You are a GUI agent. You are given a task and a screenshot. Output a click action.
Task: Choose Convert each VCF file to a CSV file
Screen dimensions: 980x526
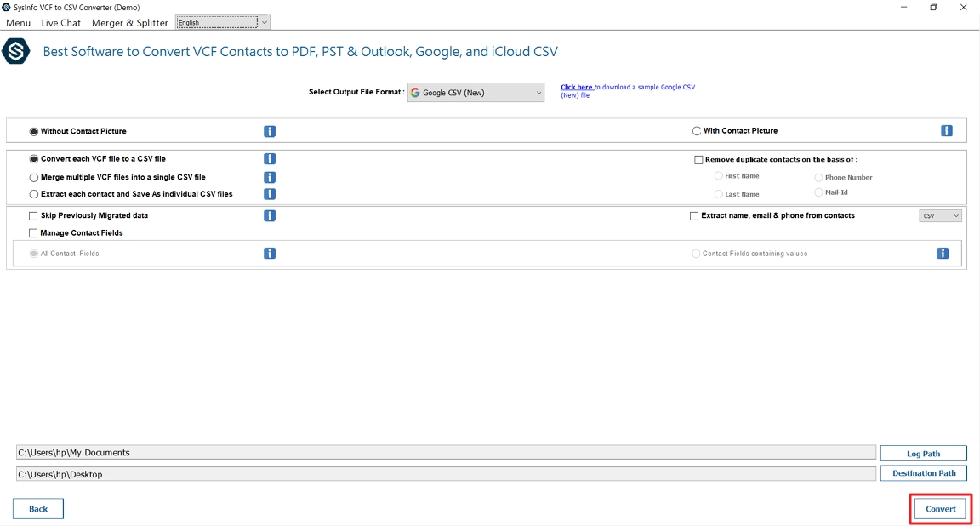34,159
